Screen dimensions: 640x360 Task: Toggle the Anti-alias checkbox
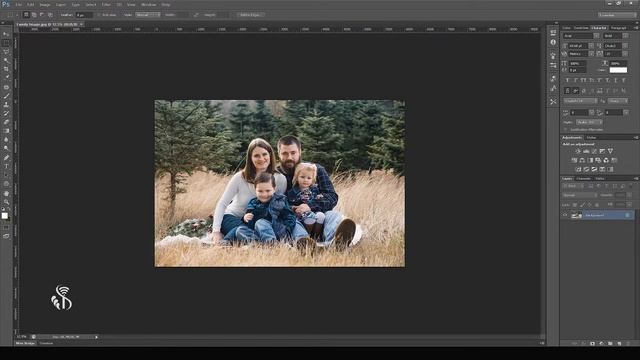point(99,15)
